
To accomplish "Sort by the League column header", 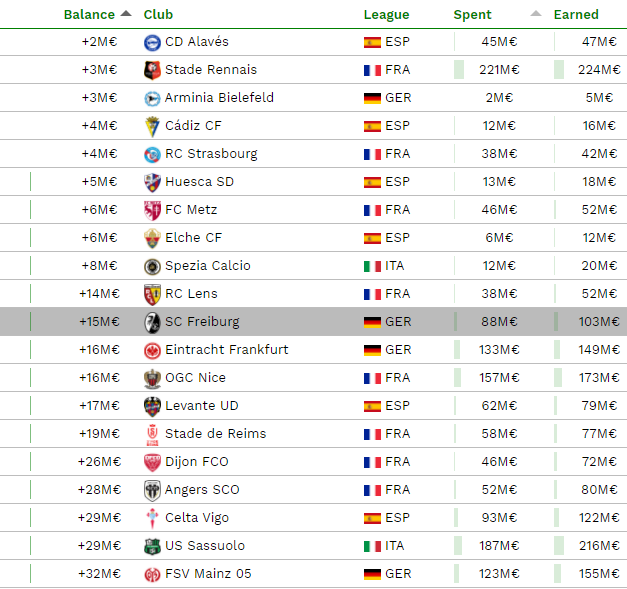I will point(386,14).
